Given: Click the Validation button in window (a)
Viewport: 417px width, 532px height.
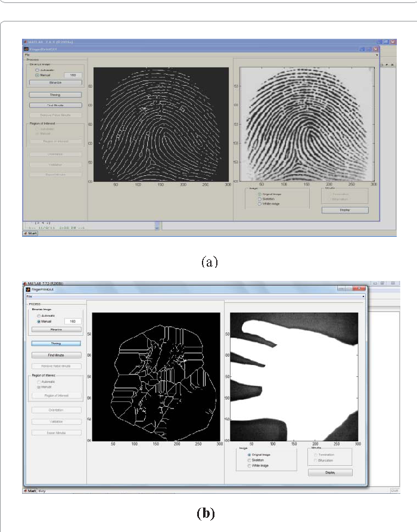Looking at the screenshot, I should tap(55, 165).
